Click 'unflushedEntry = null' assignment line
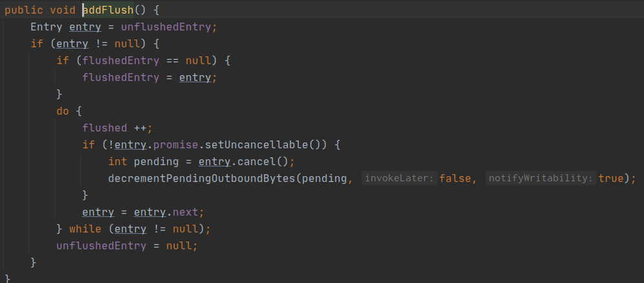 click(x=127, y=246)
